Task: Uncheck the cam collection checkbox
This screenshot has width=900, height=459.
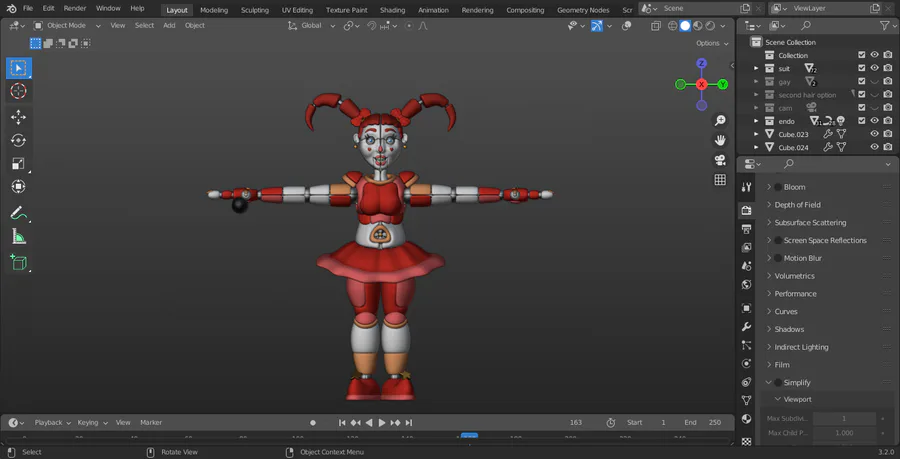Action: click(x=862, y=108)
